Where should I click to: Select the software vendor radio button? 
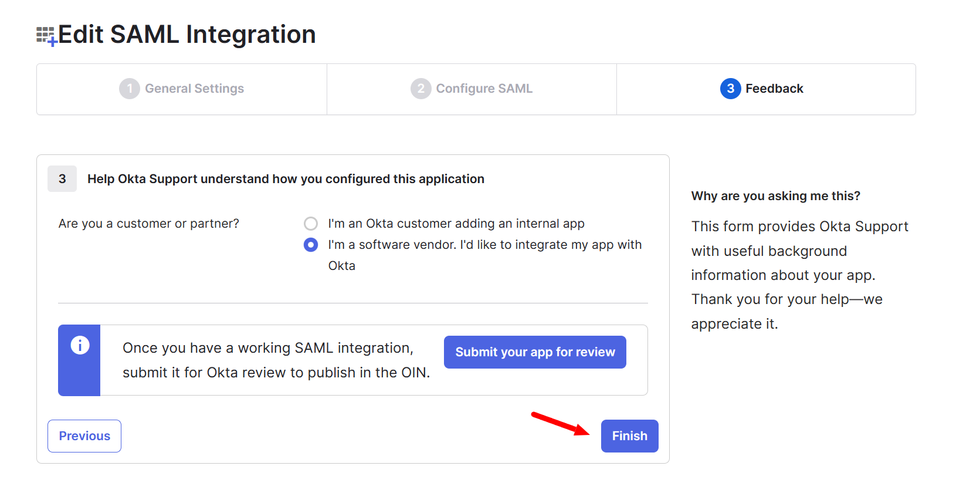(x=311, y=245)
